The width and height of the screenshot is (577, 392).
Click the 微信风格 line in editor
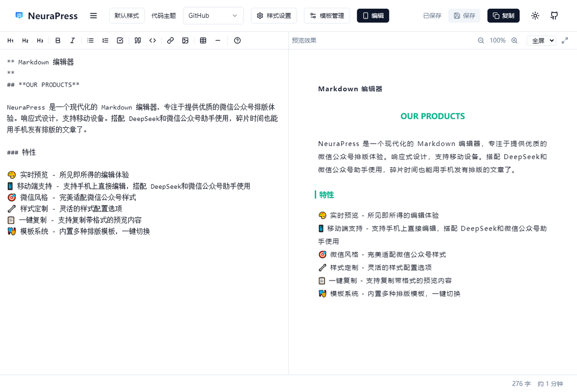72,197
